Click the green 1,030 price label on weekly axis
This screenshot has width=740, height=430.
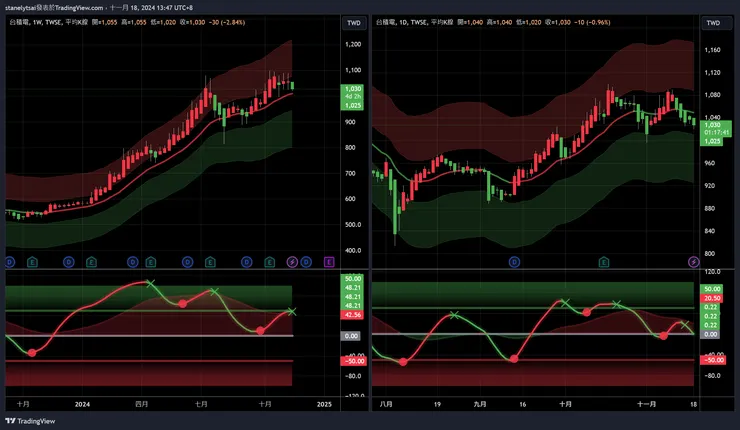pyautogui.click(x=352, y=89)
